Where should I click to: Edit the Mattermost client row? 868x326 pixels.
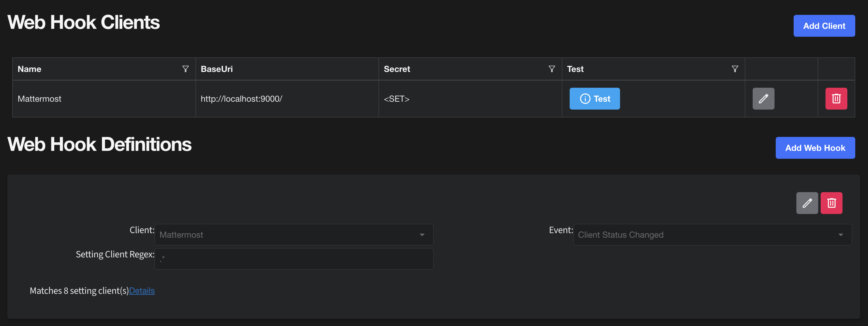[x=763, y=99]
